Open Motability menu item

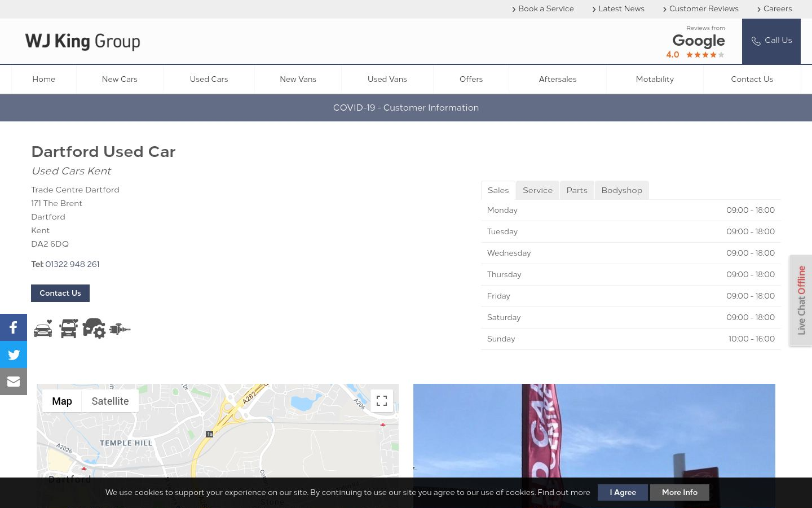tap(655, 79)
